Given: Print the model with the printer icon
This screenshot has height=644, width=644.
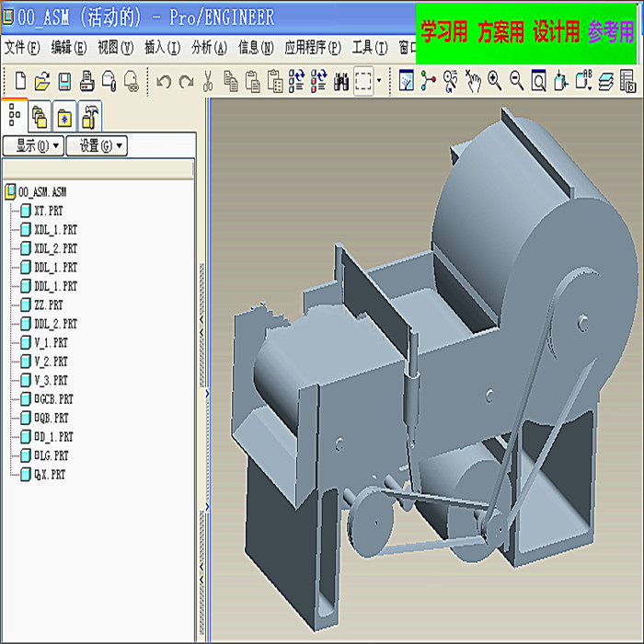Looking at the screenshot, I should [x=86, y=81].
